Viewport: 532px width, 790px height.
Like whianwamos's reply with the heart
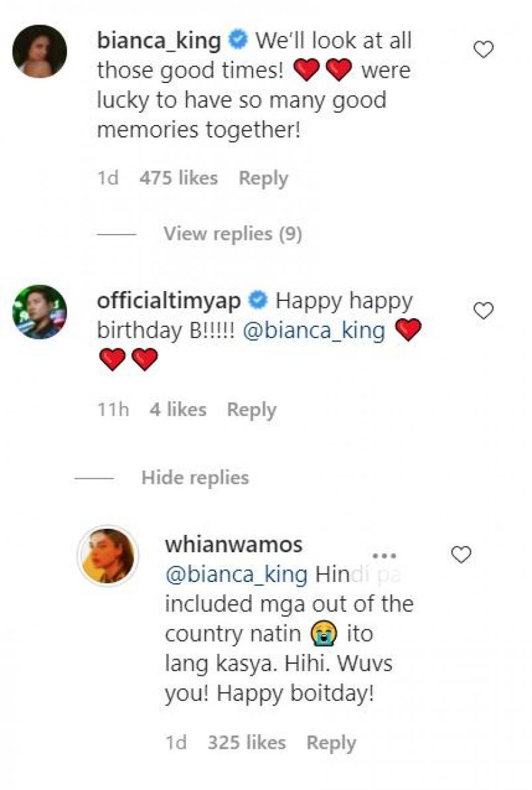tap(461, 554)
